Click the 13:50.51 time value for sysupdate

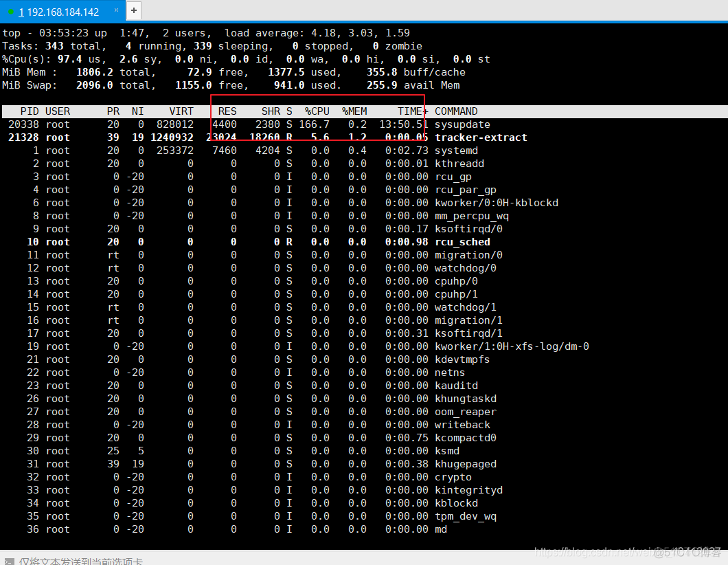403,124
